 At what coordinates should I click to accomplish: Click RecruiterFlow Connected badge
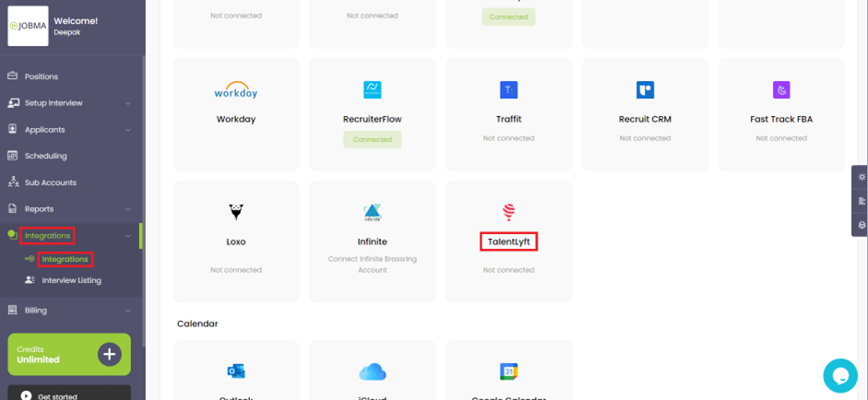click(372, 139)
